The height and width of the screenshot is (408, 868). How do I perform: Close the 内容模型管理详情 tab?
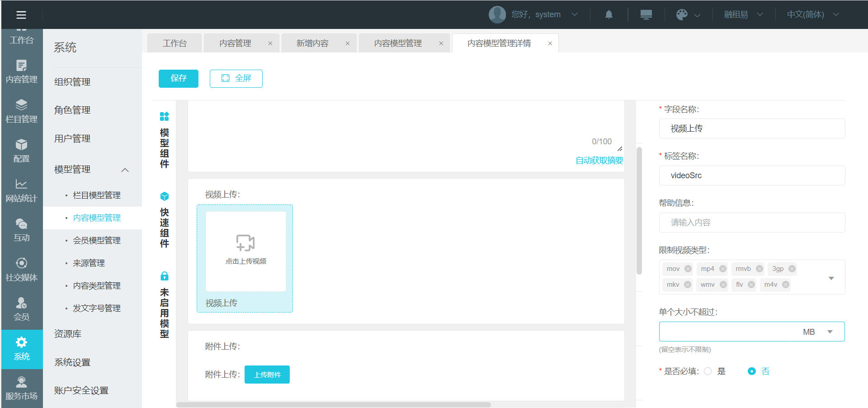[550, 43]
